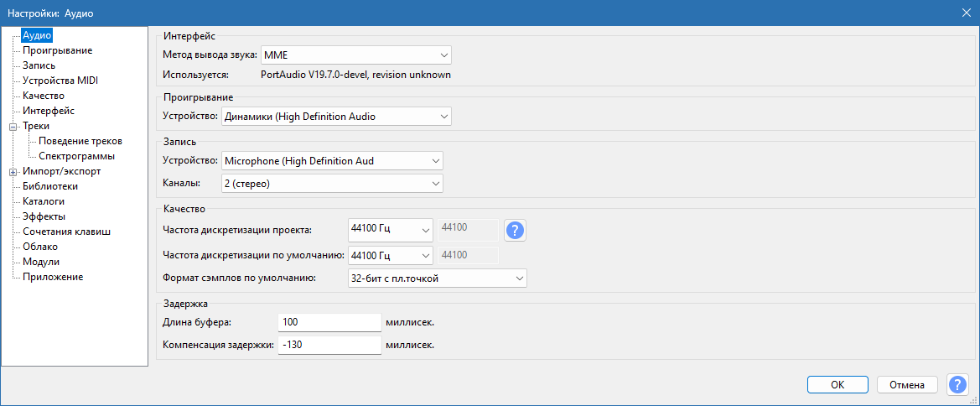Click the disabled 44100 field for default rate
The width and height of the screenshot is (980, 406).
[x=468, y=255]
